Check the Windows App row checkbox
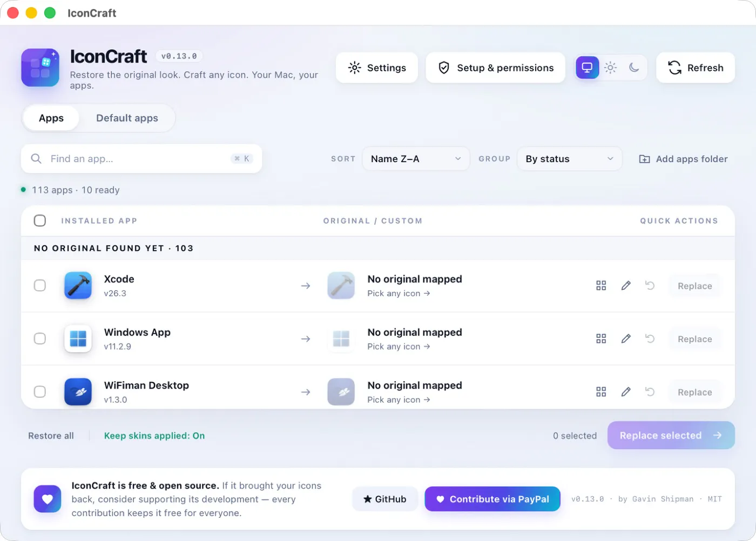The width and height of the screenshot is (756, 541). (x=40, y=339)
